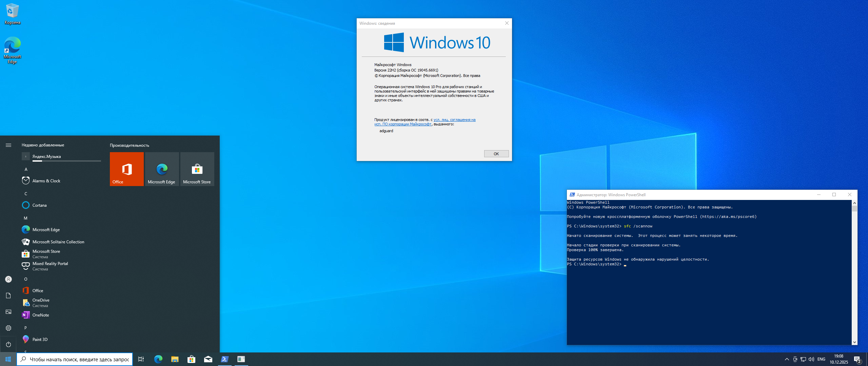Open the Office tile in Start menu

[126, 169]
